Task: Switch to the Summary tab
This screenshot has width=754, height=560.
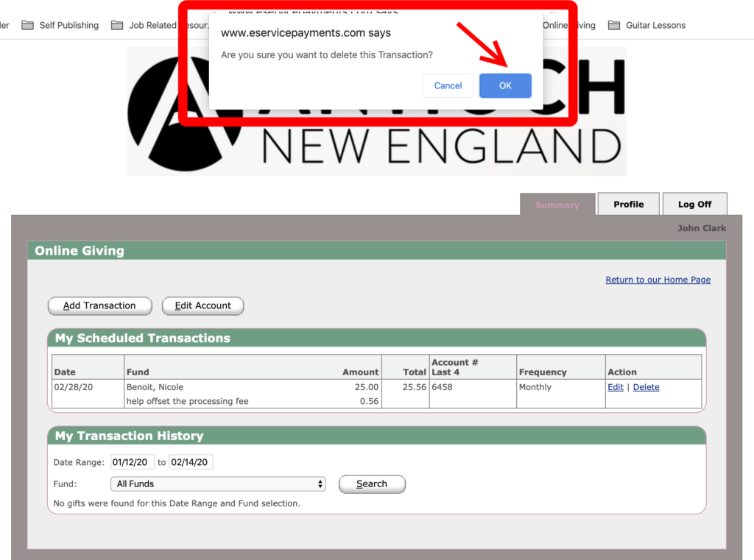Action: pyautogui.click(x=557, y=205)
